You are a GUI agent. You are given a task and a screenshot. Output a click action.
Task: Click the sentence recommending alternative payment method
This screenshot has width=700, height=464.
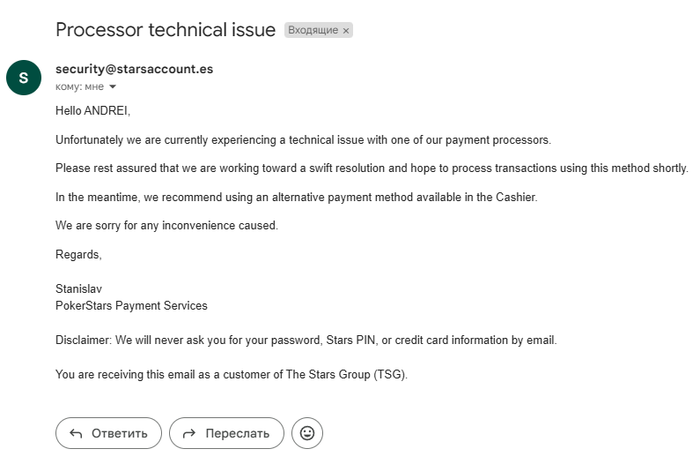click(x=296, y=197)
